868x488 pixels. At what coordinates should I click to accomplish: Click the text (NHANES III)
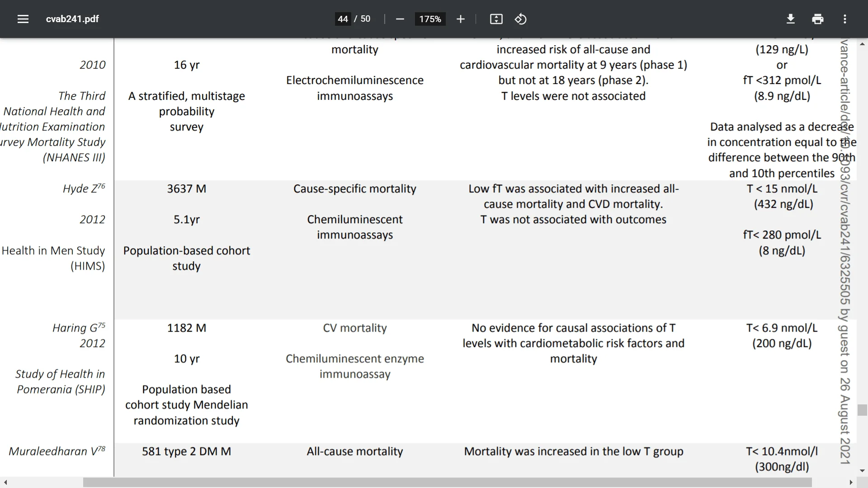click(x=74, y=157)
